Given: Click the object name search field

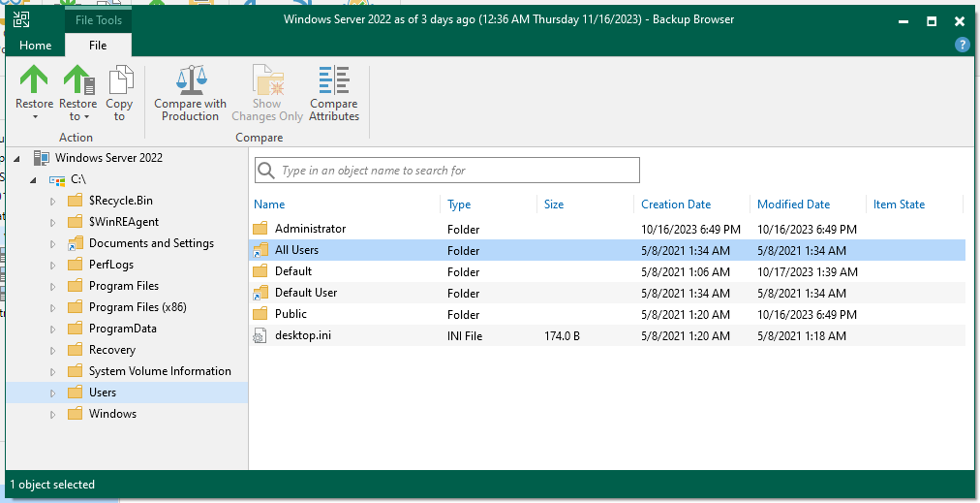Looking at the screenshot, I should click(446, 171).
